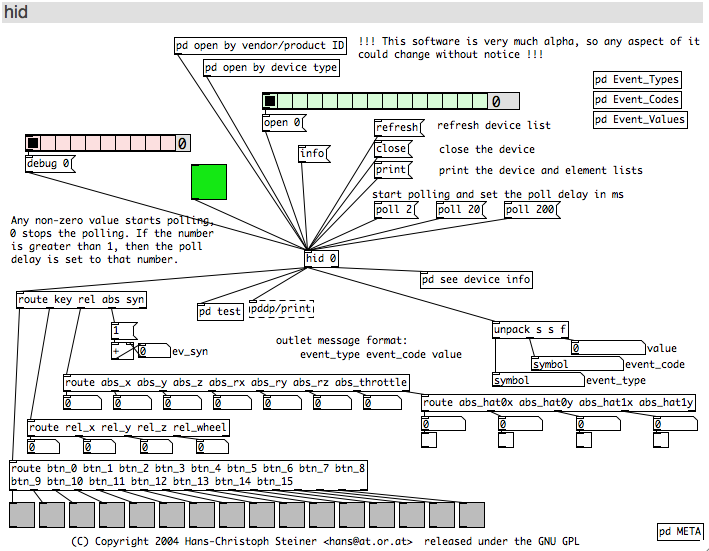Click the poll 20 message
The height and width of the screenshot is (551, 709).
tap(460, 210)
